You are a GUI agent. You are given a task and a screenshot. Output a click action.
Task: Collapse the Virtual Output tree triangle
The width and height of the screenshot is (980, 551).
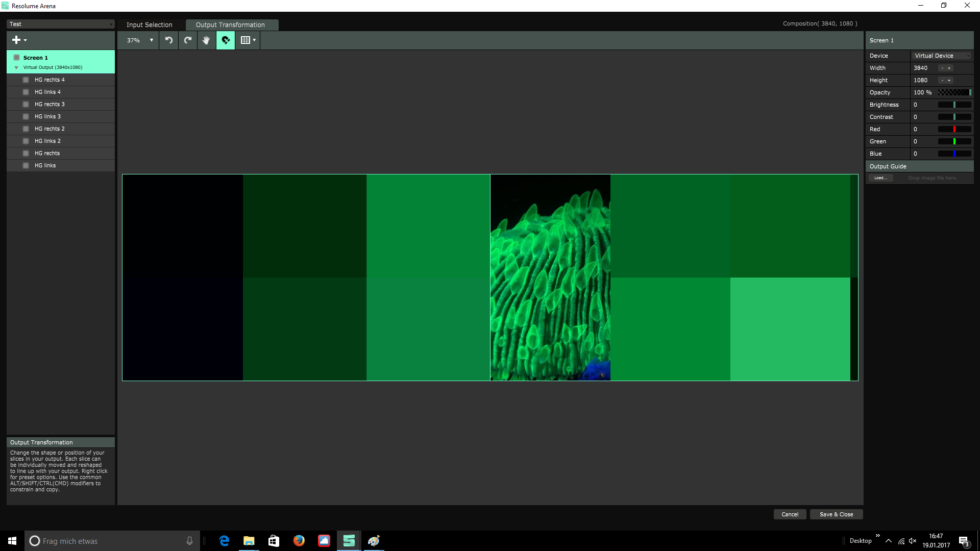tap(16, 67)
